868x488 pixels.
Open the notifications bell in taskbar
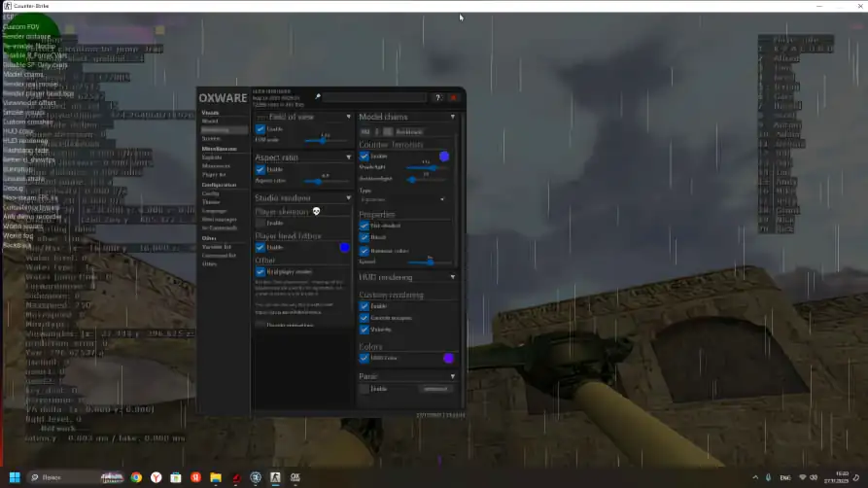pyautogui.click(x=856, y=477)
